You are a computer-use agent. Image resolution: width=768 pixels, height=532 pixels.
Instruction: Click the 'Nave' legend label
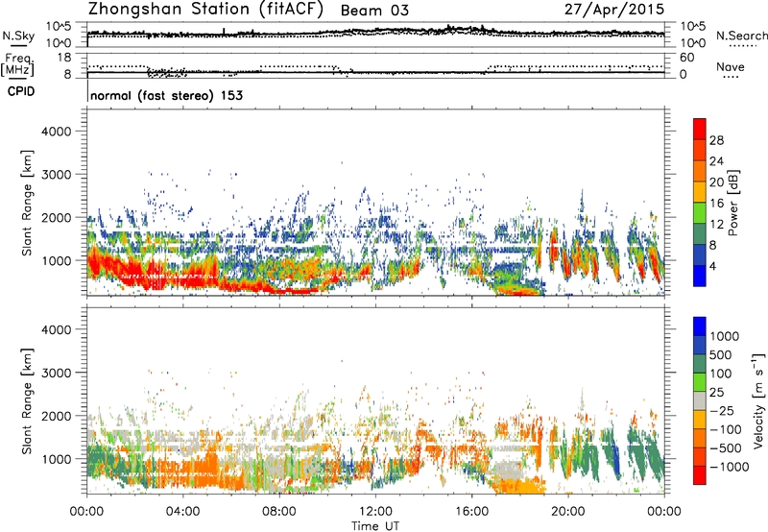pos(731,66)
